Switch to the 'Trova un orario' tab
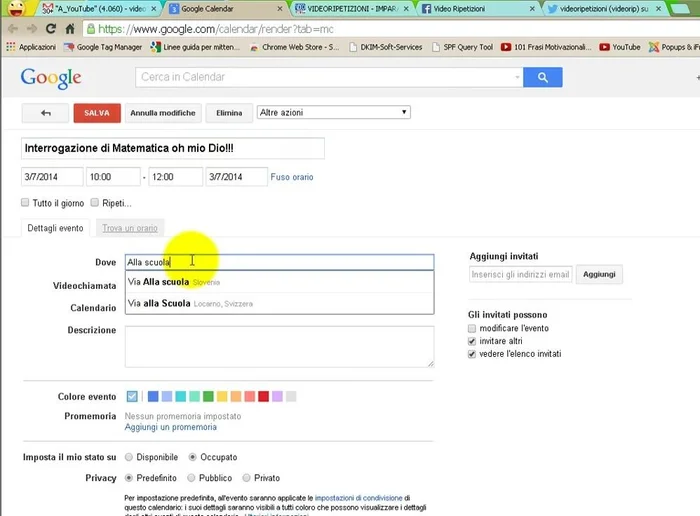This screenshot has height=516, width=700. click(129, 229)
